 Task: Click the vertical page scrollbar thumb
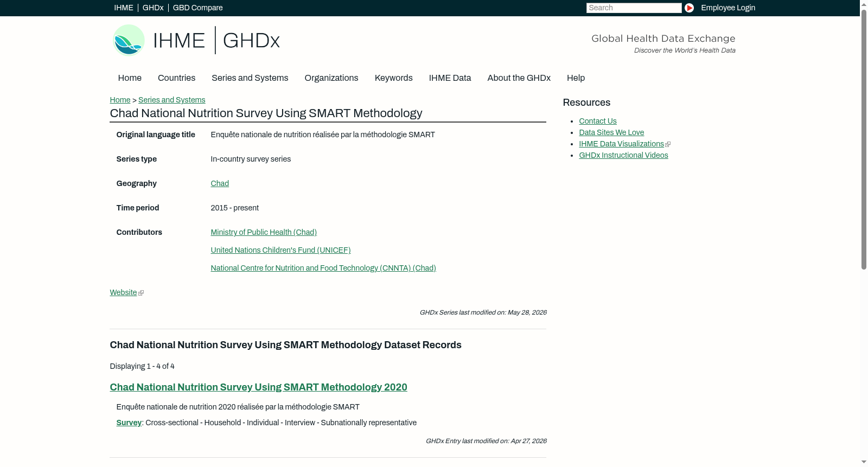864,139
